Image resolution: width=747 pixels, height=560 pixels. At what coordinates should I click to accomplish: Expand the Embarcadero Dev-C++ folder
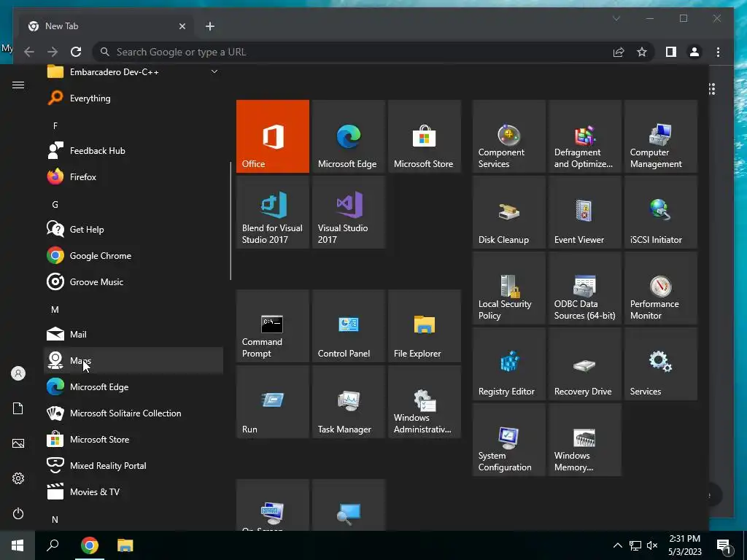[133, 72]
